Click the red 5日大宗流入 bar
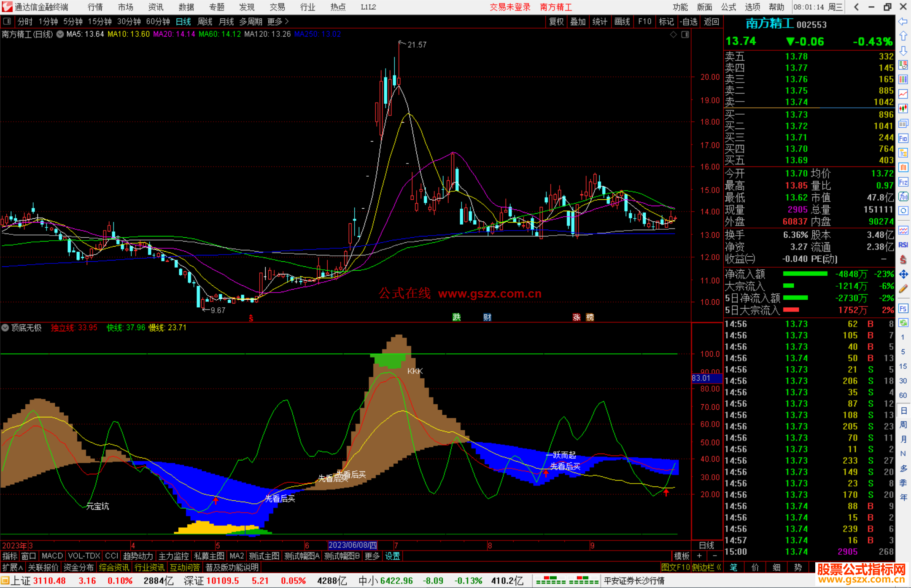911x588 pixels. (791, 310)
